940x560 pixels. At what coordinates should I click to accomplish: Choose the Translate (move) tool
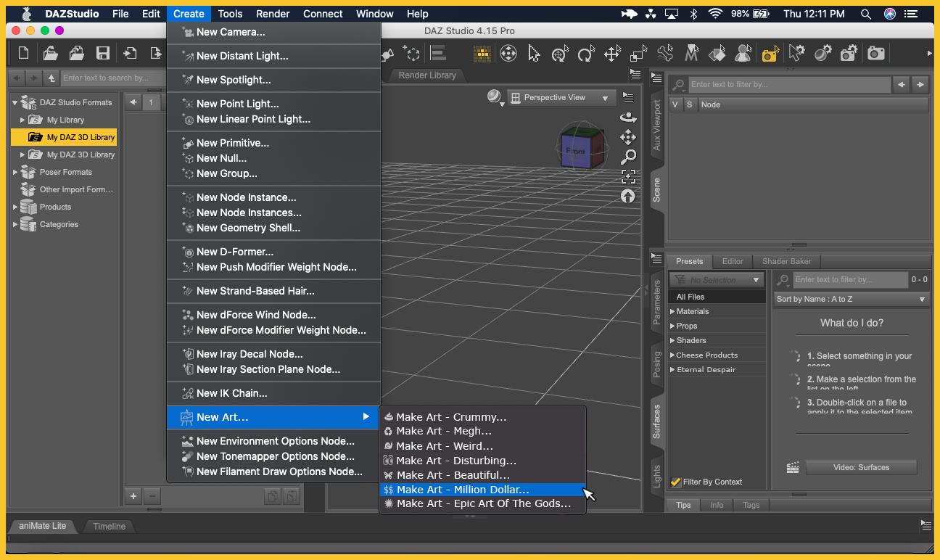pos(612,53)
